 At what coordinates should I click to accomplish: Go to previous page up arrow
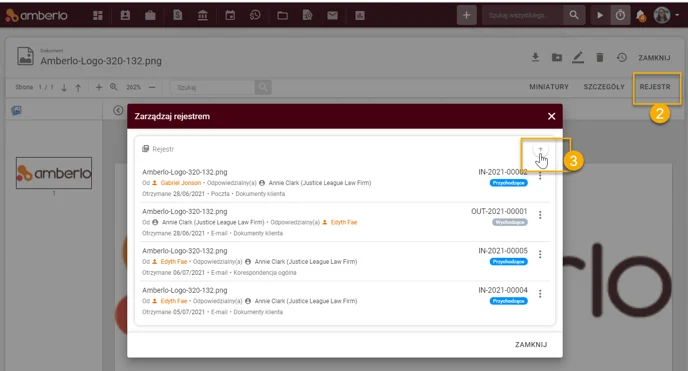coord(78,88)
